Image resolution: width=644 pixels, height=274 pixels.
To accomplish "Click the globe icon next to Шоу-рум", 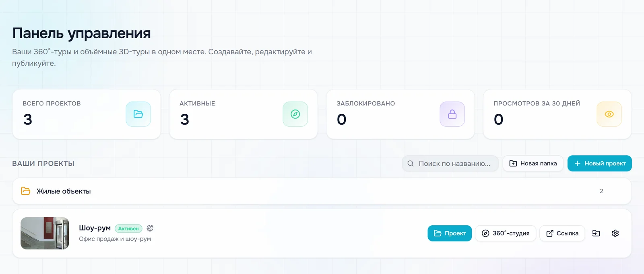I will coord(150,228).
